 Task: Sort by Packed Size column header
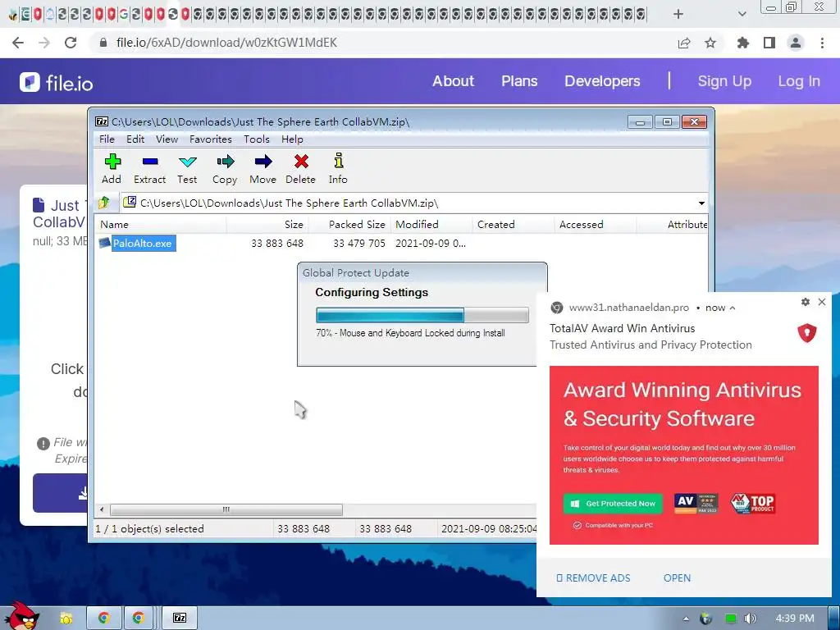[349, 225]
